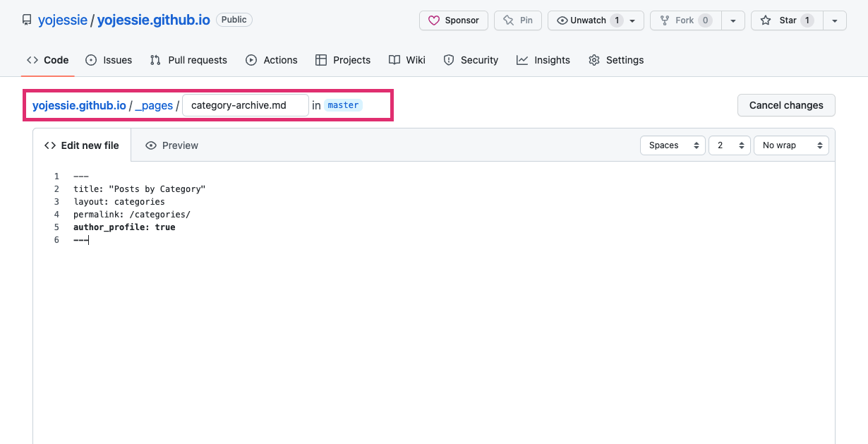
Task: Open the Fork options dropdown arrow
Action: [x=734, y=20]
